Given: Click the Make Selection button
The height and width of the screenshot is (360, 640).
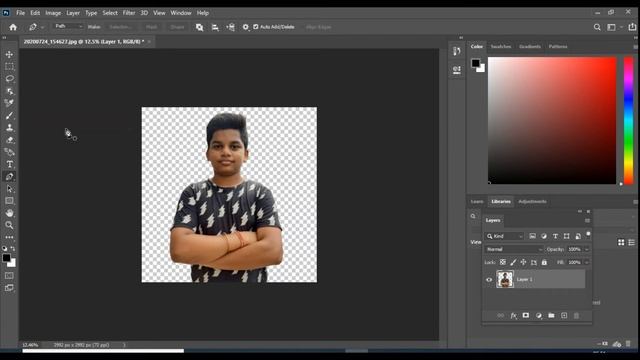Looking at the screenshot, I should click(x=120, y=27).
